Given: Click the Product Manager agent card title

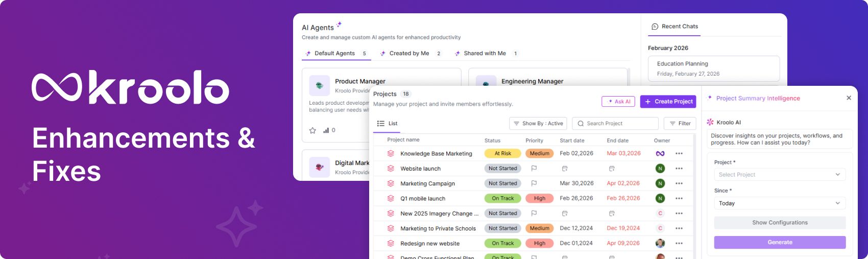Looking at the screenshot, I should (x=360, y=81).
